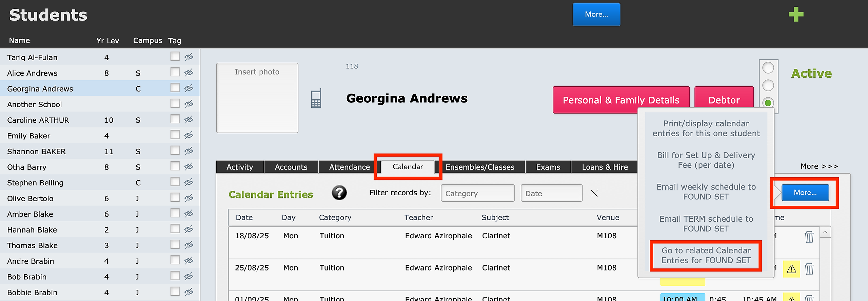
Task: Select the middle status radio button
Action: pyautogui.click(x=768, y=85)
